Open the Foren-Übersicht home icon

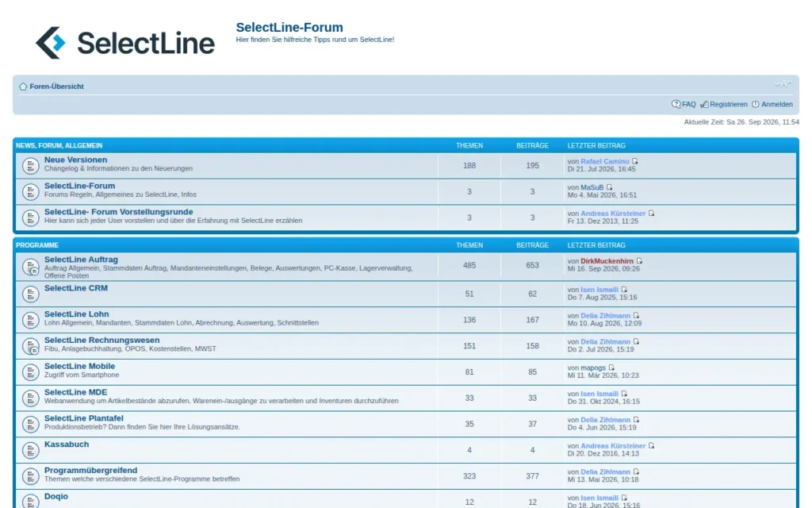pyautogui.click(x=23, y=87)
